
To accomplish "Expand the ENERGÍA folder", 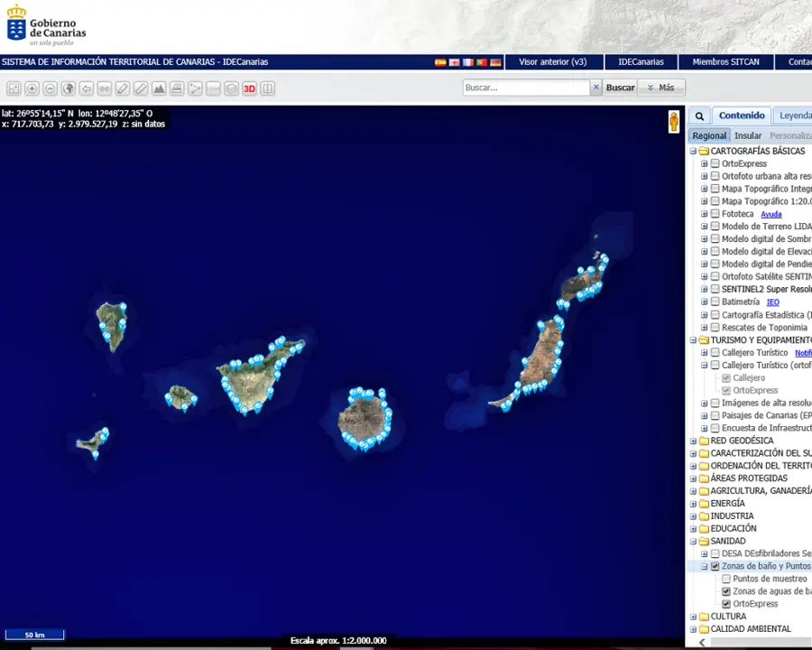I will point(694,504).
